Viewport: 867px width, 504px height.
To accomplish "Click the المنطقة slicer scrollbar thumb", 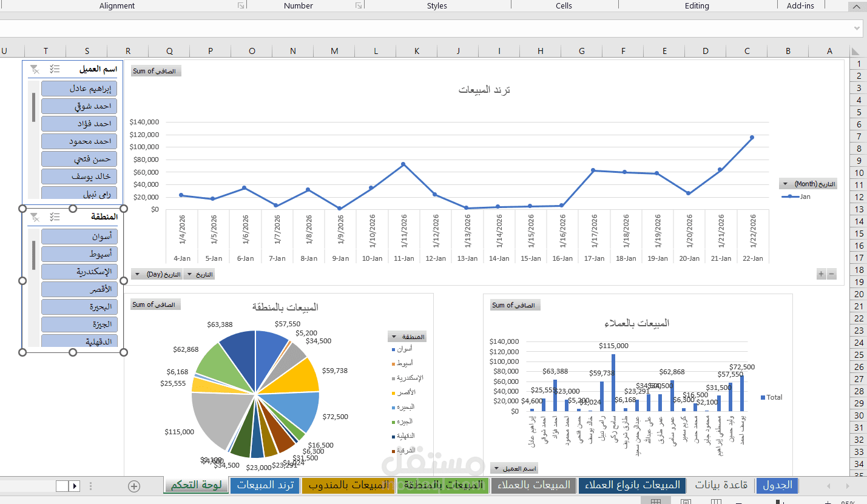I will [33, 255].
